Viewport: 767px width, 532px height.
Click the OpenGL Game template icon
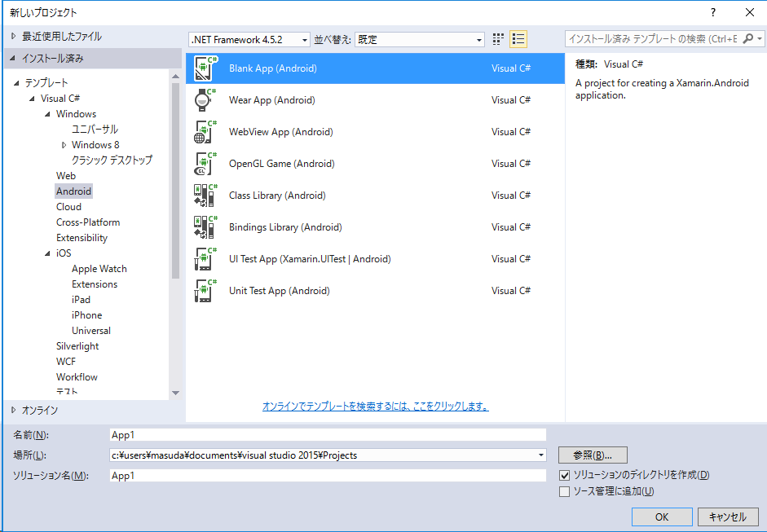[205, 164]
